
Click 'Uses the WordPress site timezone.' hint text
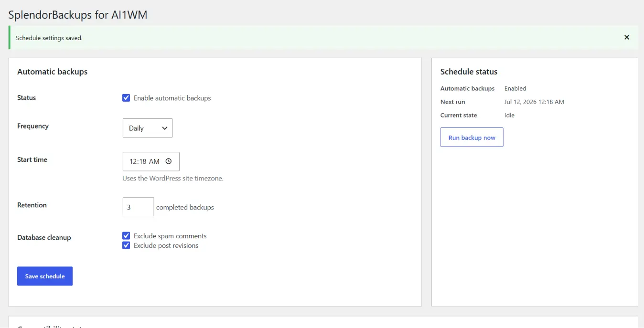(173, 178)
